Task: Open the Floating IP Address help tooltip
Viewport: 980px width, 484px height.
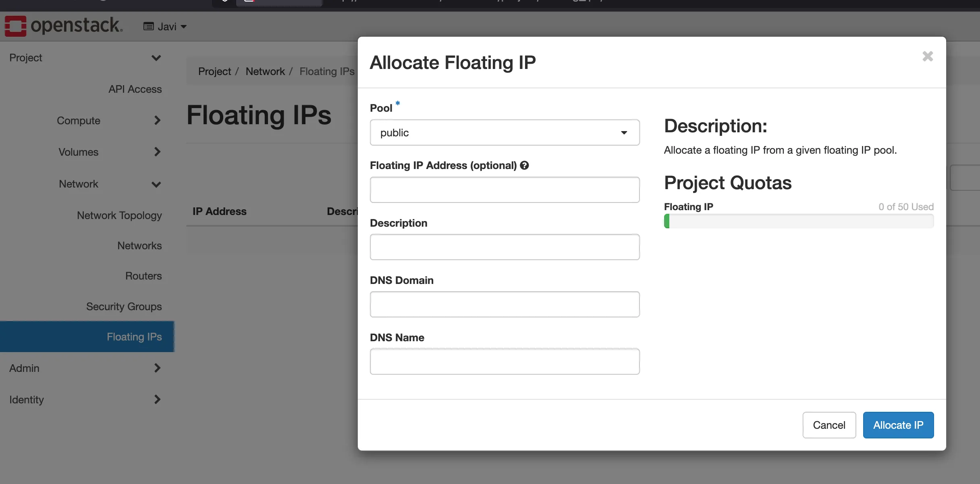Action: (x=524, y=165)
